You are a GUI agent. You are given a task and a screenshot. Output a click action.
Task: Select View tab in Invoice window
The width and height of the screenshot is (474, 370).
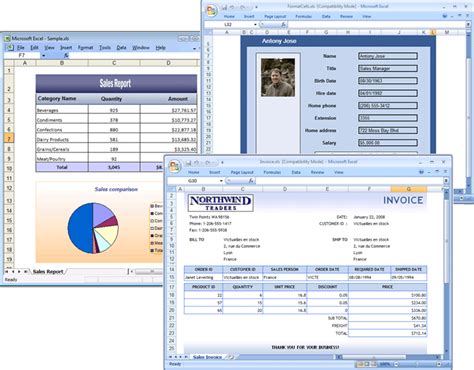pyautogui.click(x=339, y=172)
